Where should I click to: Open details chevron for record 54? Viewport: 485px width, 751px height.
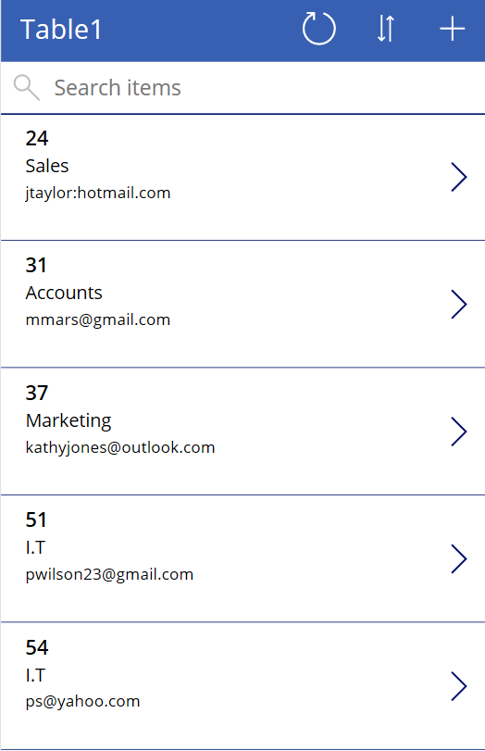(x=459, y=686)
